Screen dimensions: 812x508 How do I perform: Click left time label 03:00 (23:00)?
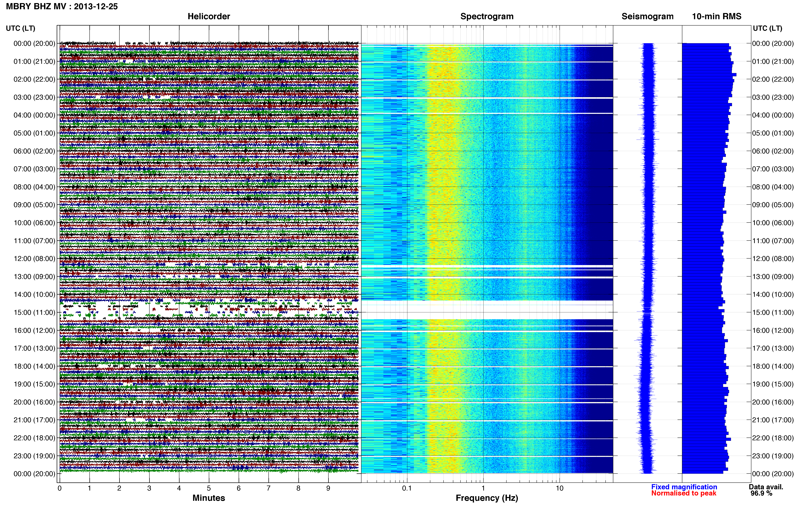pos(34,97)
